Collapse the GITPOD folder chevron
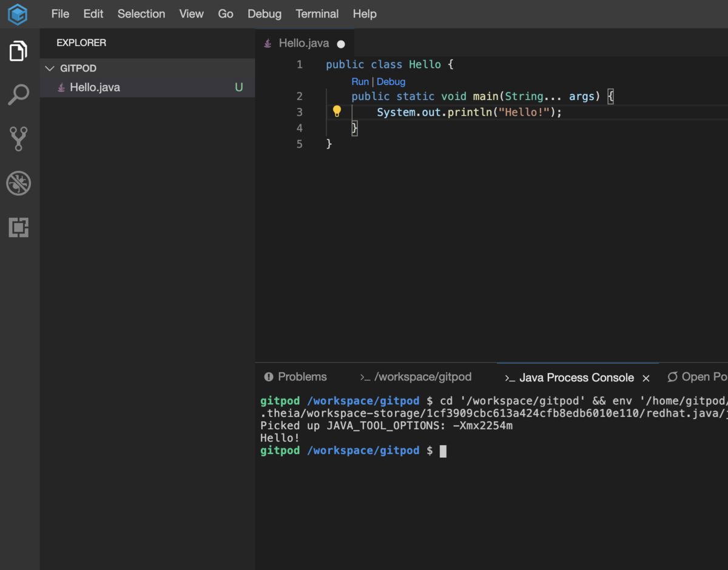 50,69
